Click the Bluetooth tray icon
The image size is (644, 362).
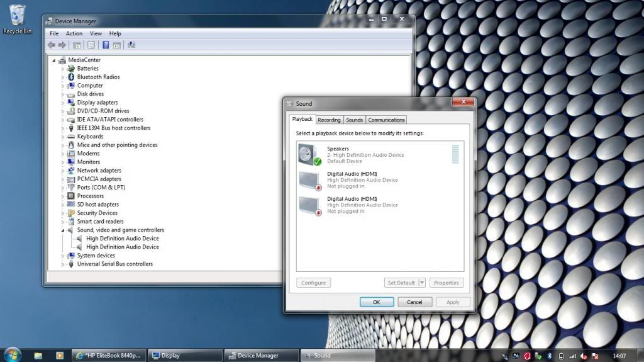pyautogui.click(x=550, y=356)
